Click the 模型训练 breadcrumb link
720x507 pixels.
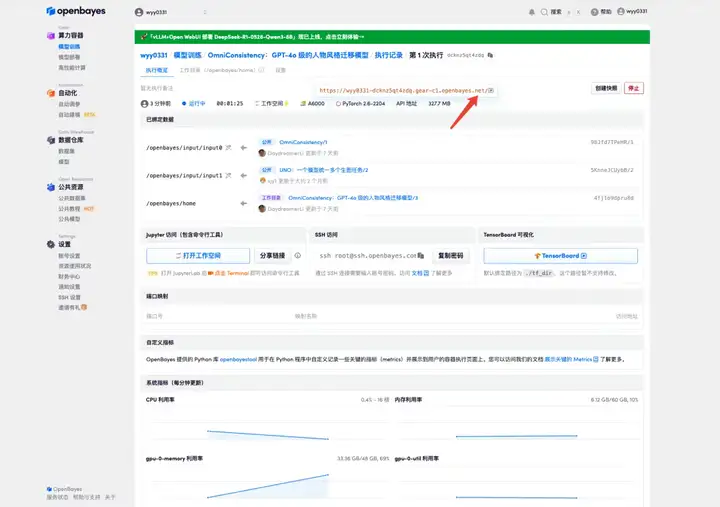[x=187, y=55]
